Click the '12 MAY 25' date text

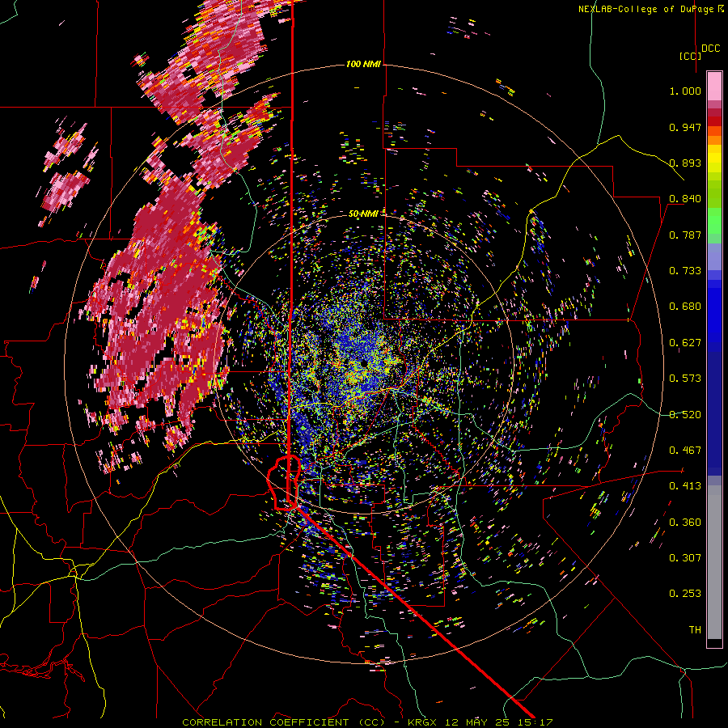coord(478,722)
